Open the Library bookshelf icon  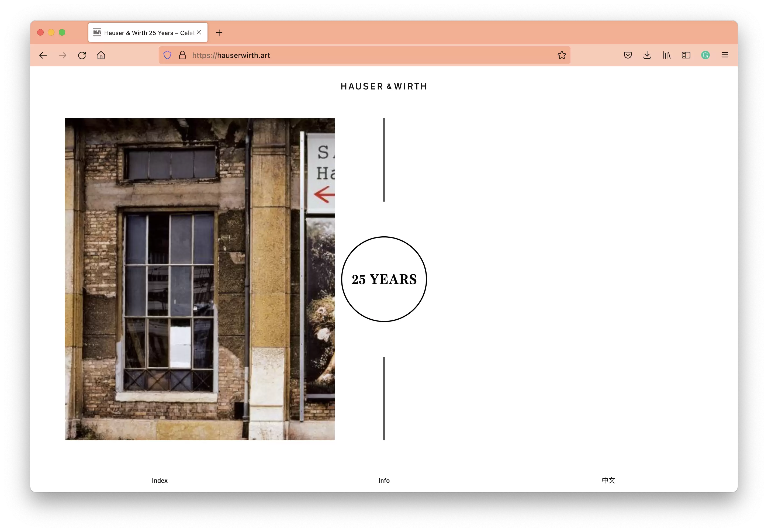(667, 55)
